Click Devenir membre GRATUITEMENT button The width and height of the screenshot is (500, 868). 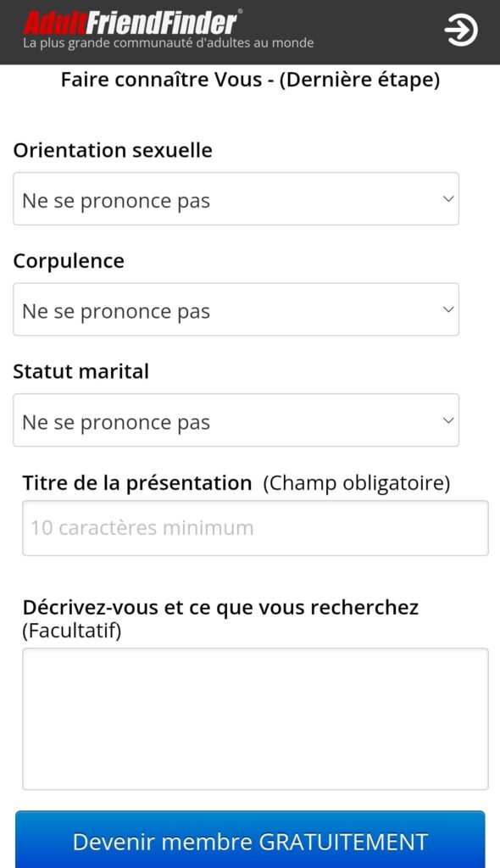click(x=250, y=840)
